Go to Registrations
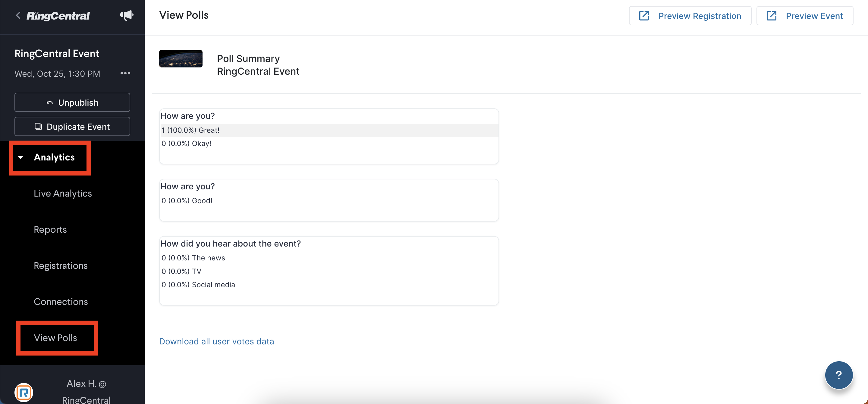The height and width of the screenshot is (404, 868). point(61,266)
